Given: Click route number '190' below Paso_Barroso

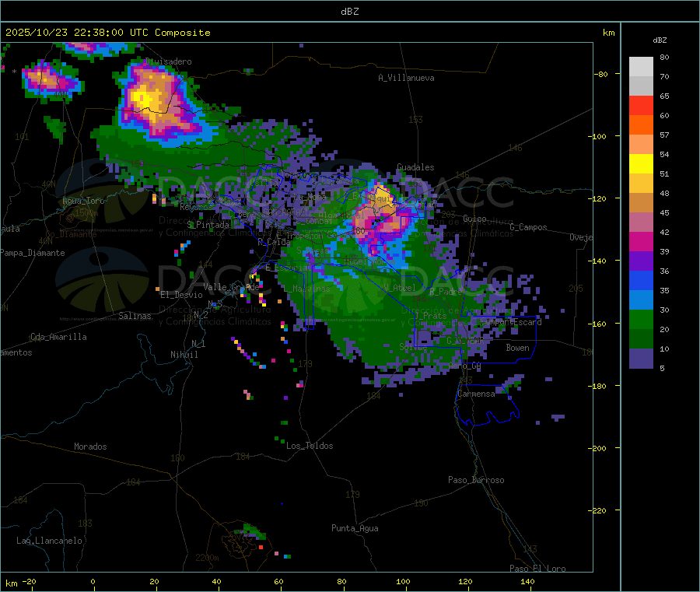Looking at the screenshot, I should click(x=421, y=503).
